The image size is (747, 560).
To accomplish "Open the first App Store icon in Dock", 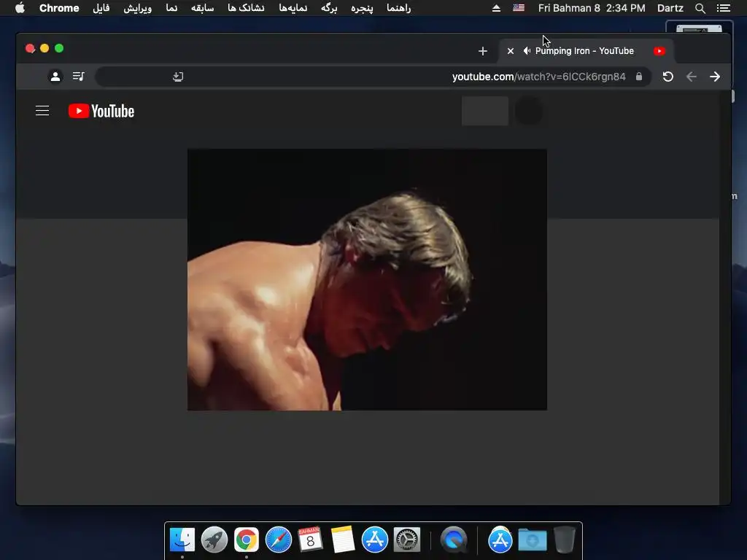I will [374, 540].
